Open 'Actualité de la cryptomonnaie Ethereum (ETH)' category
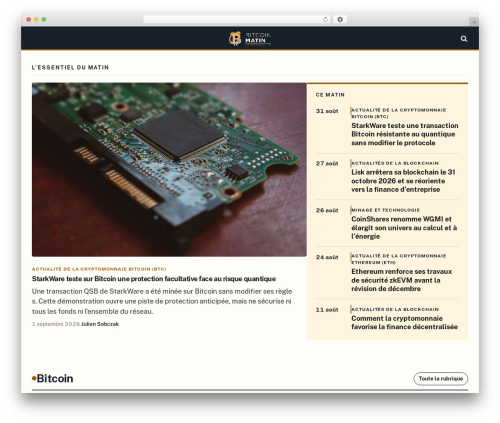This screenshot has width=500, height=423. 398,259
